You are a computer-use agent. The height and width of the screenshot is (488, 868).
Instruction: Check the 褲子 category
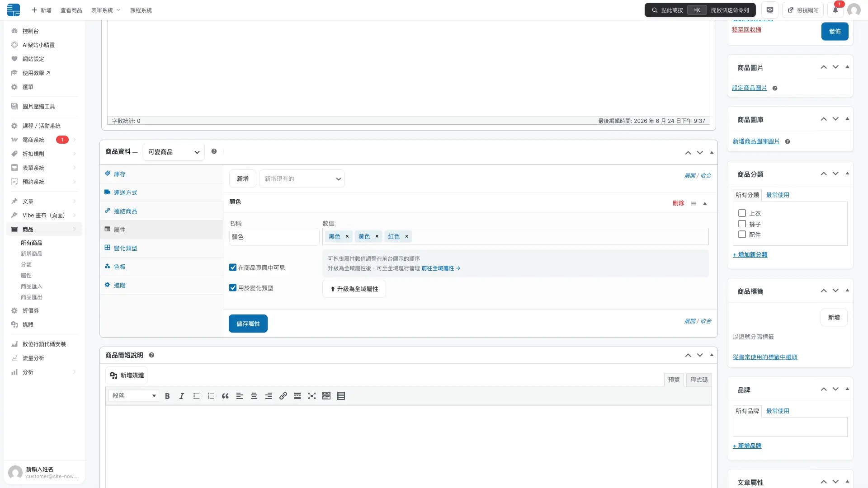(x=742, y=224)
